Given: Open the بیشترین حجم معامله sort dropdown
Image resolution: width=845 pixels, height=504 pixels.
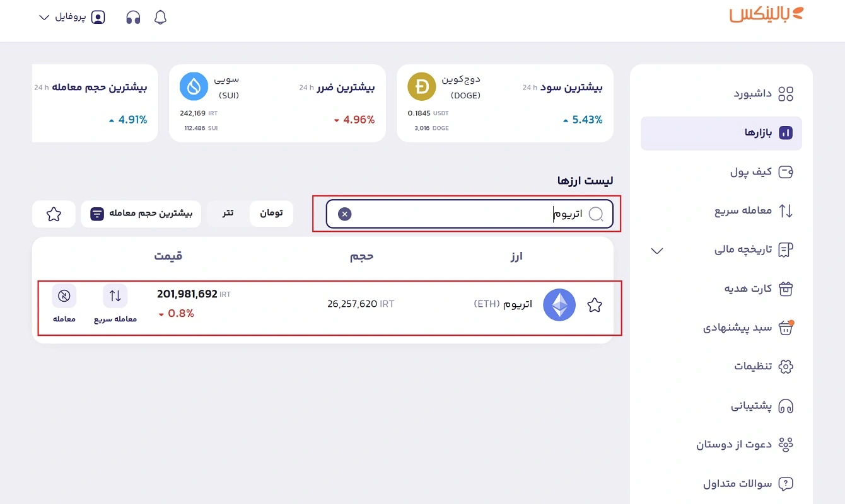Looking at the screenshot, I should point(141,214).
